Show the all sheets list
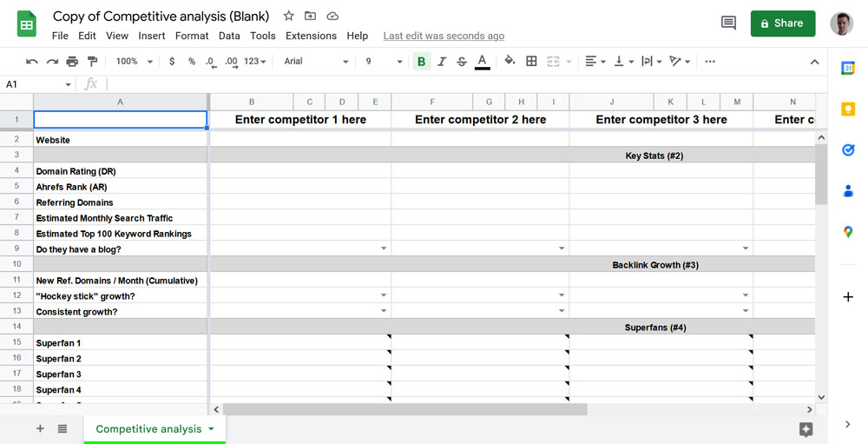The image size is (868, 444). coord(62,428)
